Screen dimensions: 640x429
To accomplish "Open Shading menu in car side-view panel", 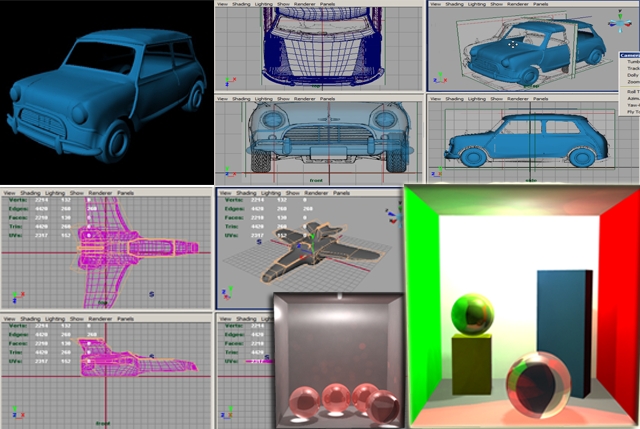I will (x=455, y=99).
